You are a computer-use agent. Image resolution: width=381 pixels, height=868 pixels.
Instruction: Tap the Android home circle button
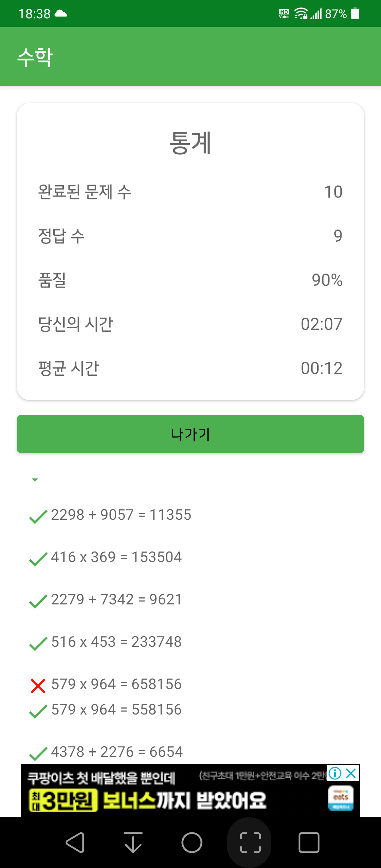pyautogui.click(x=192, y=843)
